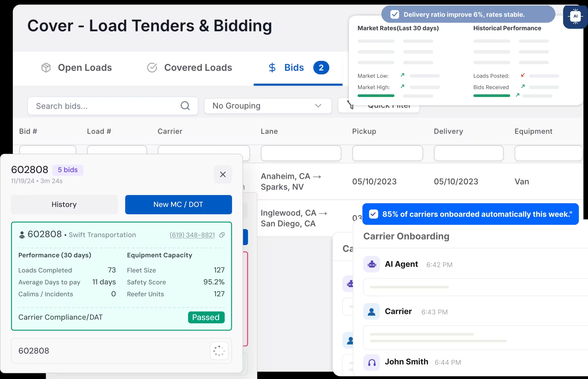Select the Inglewood, CA → San Diego, CA lane
This screenshot has width=588, height=379.
(294, 218)
